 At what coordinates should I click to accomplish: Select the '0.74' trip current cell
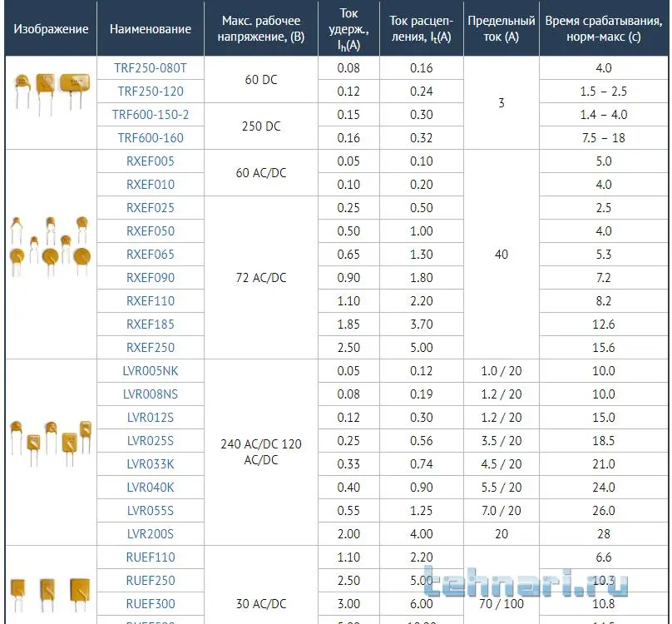(x=422, y=464)
